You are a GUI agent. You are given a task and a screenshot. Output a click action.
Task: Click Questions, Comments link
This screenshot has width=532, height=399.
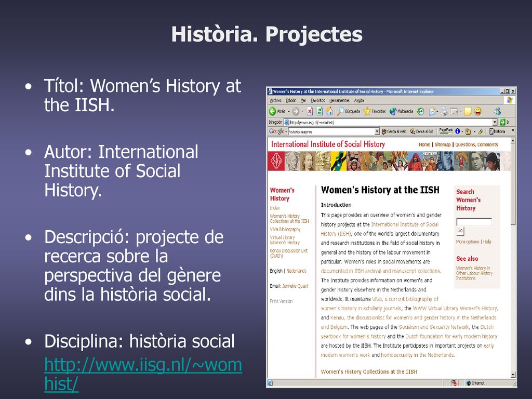[x=477, y=144]
